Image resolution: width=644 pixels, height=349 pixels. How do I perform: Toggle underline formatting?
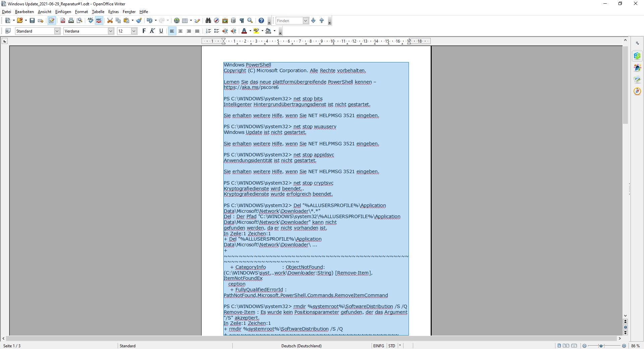(x=161, y=31)
